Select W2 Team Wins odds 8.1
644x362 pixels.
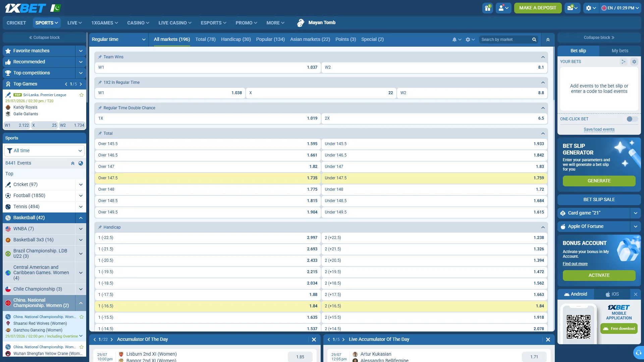(434, 67)
